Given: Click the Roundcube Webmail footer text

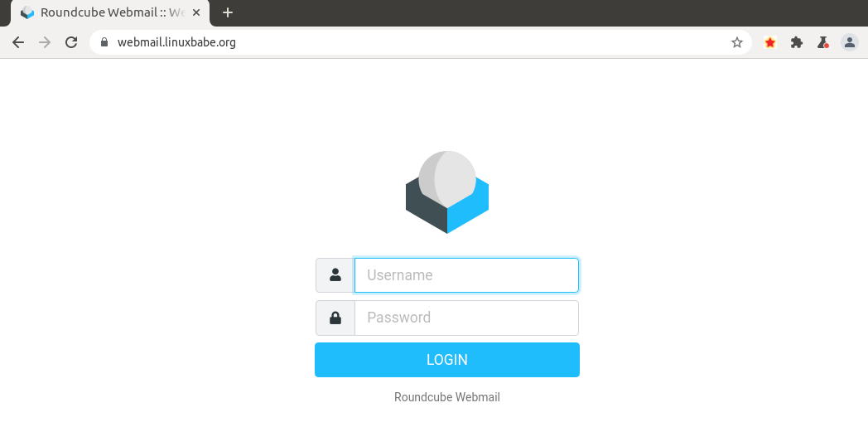Looking at the screenshot, I should 447,397.
